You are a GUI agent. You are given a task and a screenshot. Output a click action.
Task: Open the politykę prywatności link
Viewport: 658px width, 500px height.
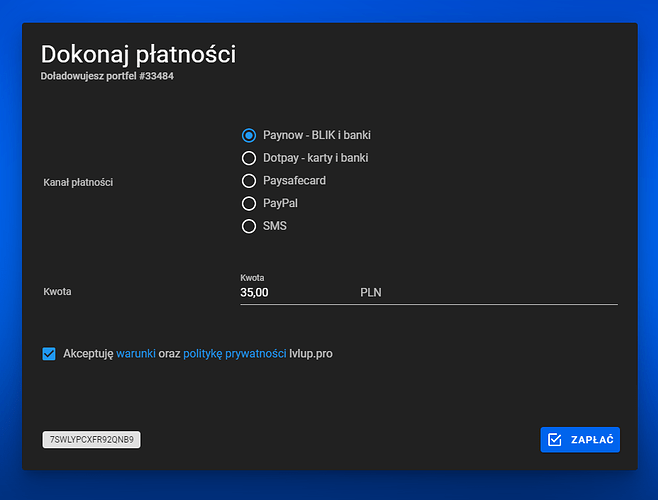(x=227, y=354)
